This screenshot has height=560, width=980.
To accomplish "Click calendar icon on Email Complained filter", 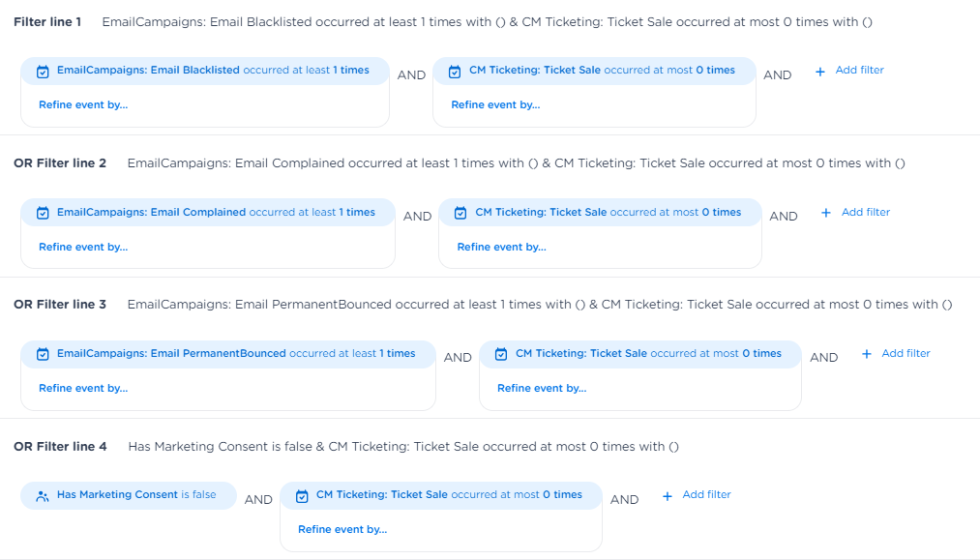I will coord(43,213).
